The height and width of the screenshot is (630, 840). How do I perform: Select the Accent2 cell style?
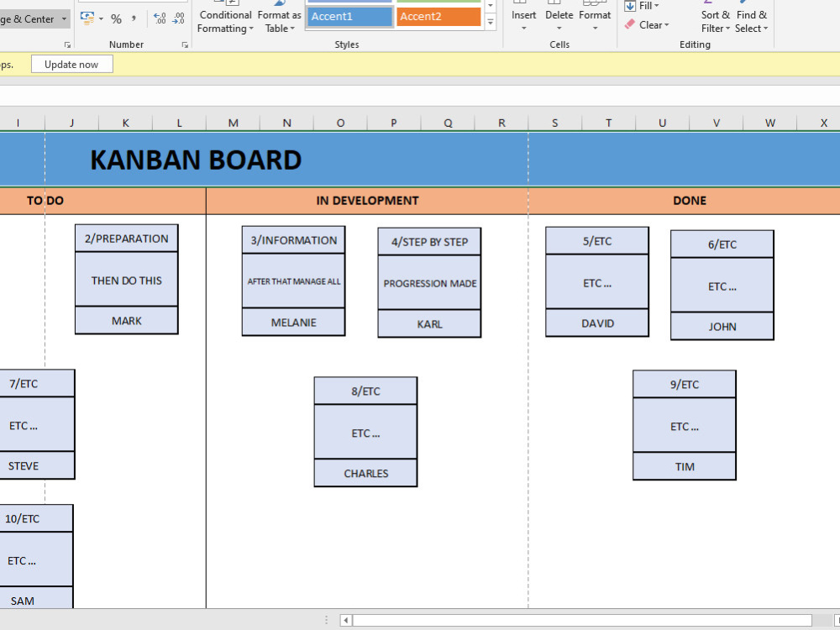tap(438, 15)
